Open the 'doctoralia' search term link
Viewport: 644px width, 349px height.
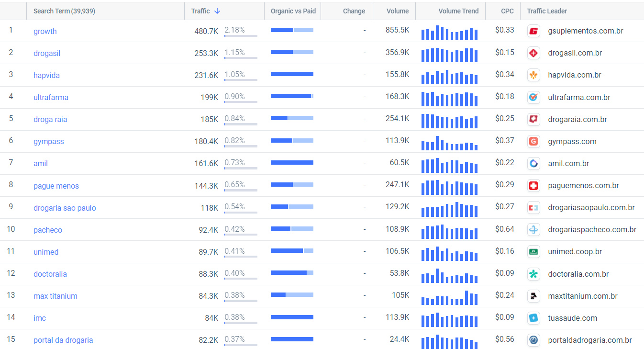coord(50,274)
